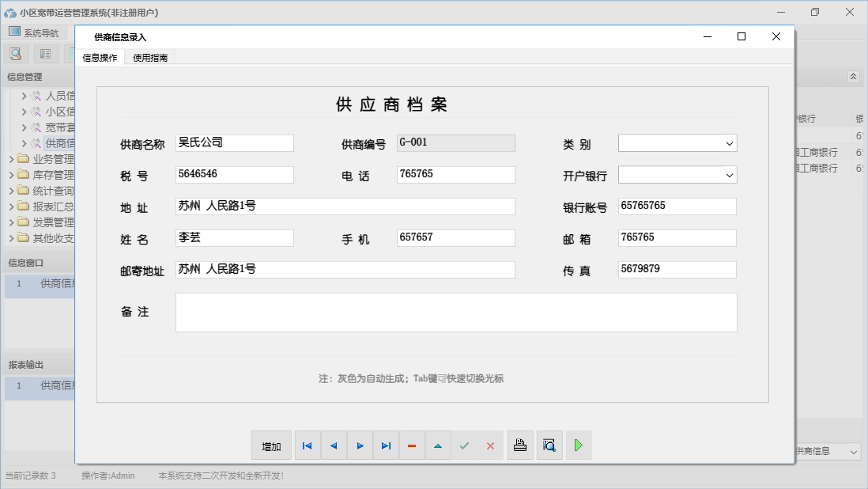Viewport: 868px width, 489px height.
Task: Click the 供商名称 input field
Action: pos(235,143)
